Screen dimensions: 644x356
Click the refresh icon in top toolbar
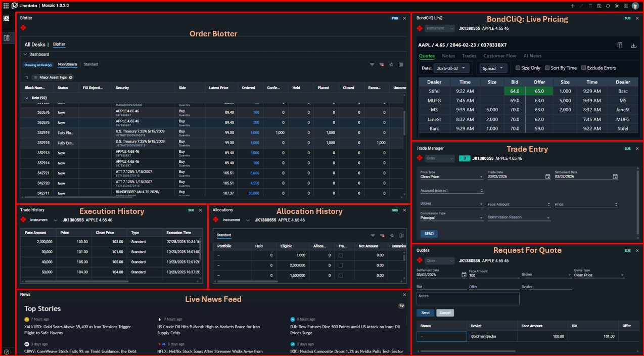pos(608,6)
